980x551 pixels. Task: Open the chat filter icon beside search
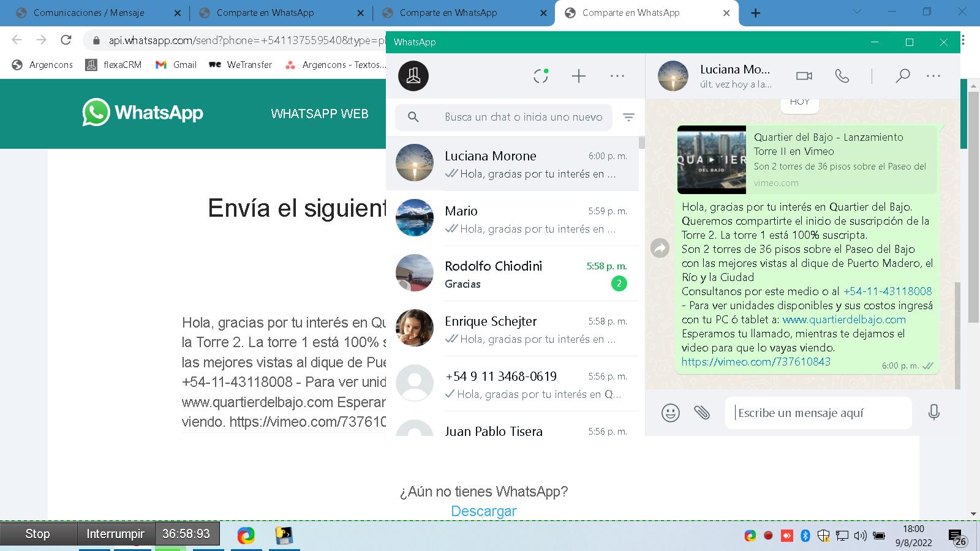(x=628, y=117)
